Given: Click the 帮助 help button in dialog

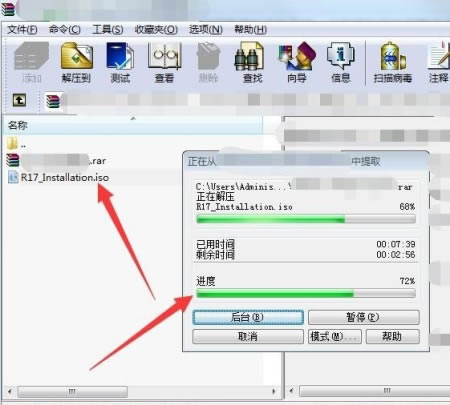Looking at the screenshot, I should (393, 336).
